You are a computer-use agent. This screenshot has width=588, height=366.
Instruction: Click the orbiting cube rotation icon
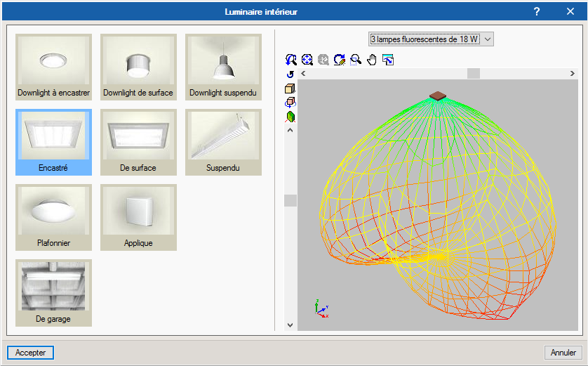(290, 103)
